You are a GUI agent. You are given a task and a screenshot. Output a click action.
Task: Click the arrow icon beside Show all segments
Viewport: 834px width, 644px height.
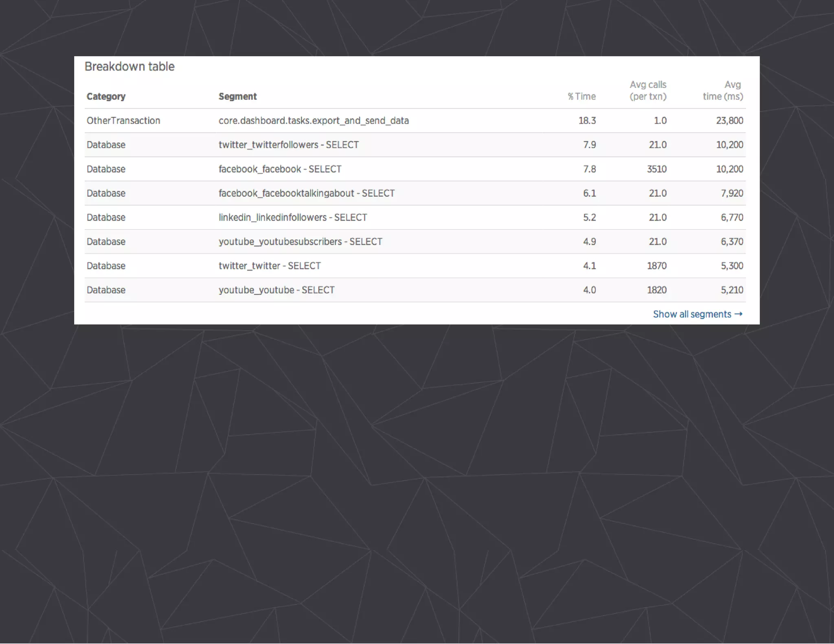(738, 314)
